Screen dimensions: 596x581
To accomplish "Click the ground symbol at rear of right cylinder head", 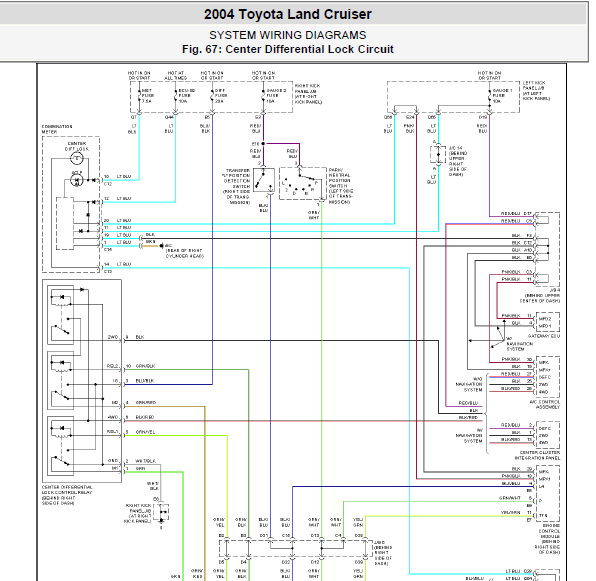I will click(x=162, y=246).
